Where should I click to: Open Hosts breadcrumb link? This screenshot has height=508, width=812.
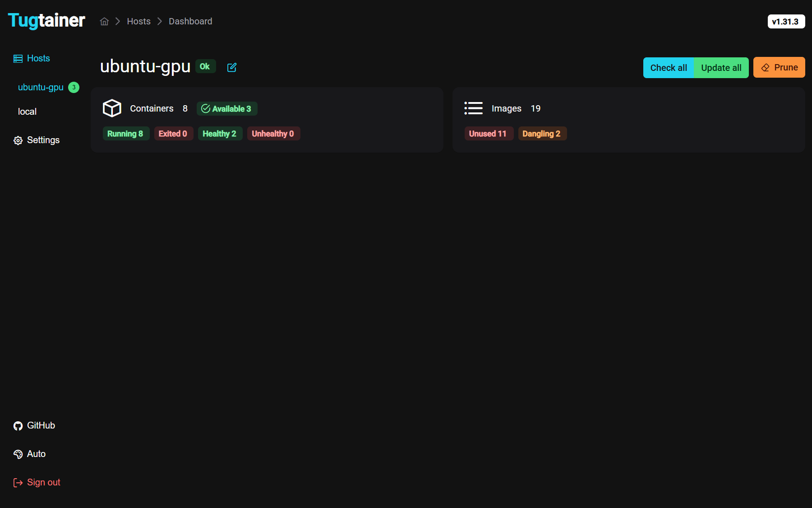[x=138, y=21]
